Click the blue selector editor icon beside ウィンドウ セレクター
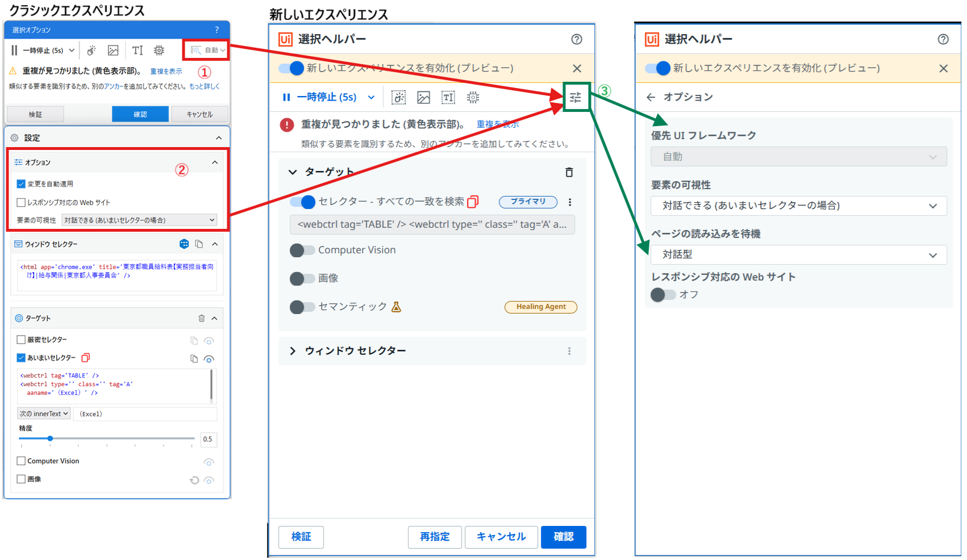The image size is (967, 560). click(184, 244)
